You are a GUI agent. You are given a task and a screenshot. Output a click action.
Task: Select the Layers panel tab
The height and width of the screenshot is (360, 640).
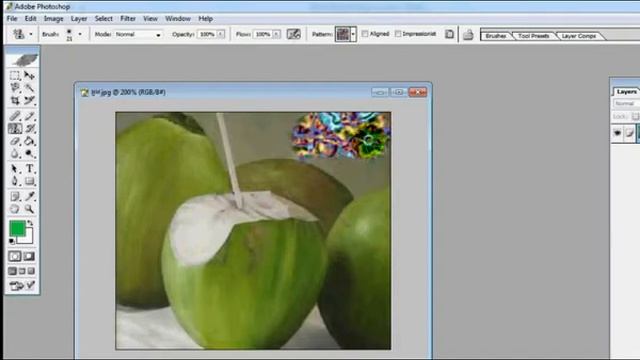click(626, 92)
